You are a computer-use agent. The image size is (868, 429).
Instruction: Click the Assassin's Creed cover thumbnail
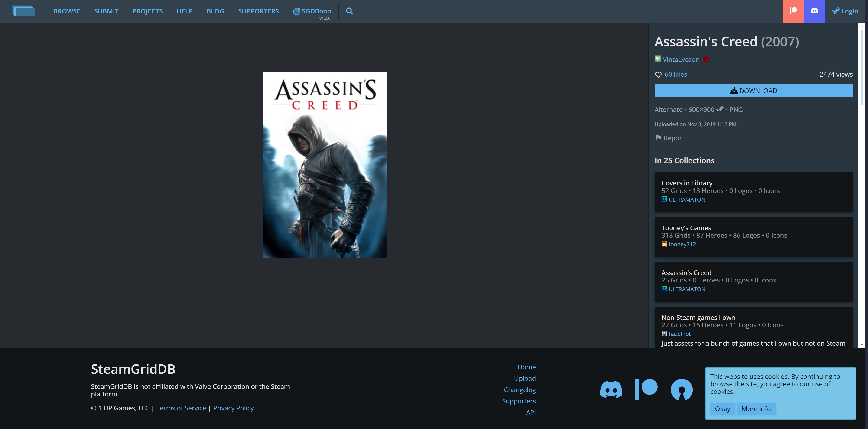tap(324, 165)
